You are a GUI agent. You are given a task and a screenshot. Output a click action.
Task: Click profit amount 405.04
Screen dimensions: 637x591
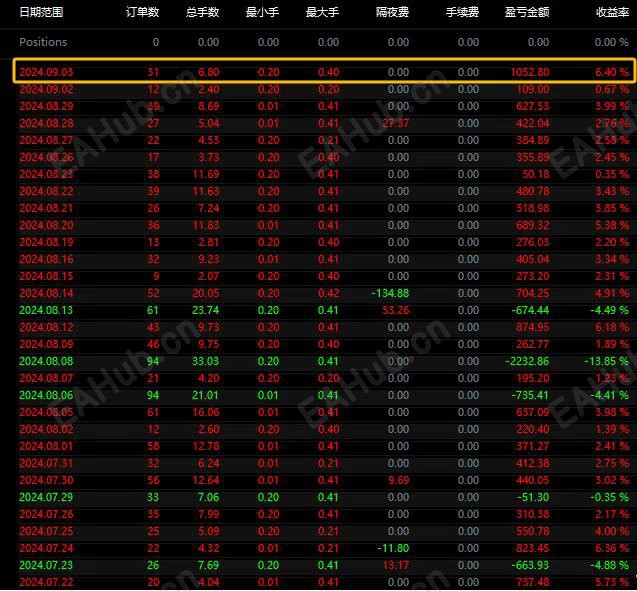[x=533, y=260]
